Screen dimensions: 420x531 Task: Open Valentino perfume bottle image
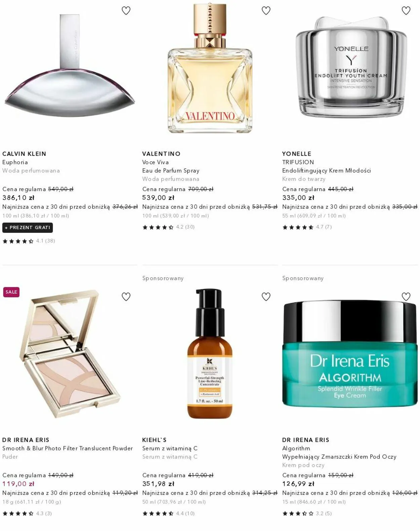(x=210, y=69)
